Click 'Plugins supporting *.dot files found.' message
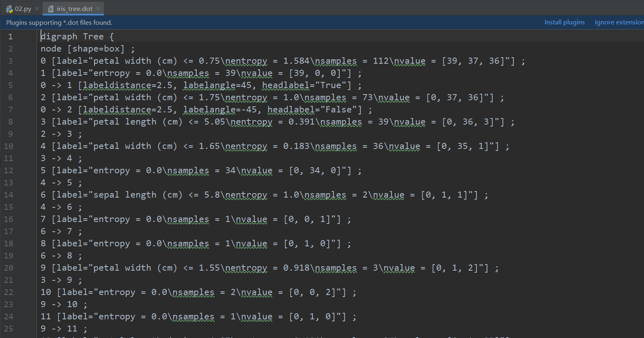 tap(59, 22)
